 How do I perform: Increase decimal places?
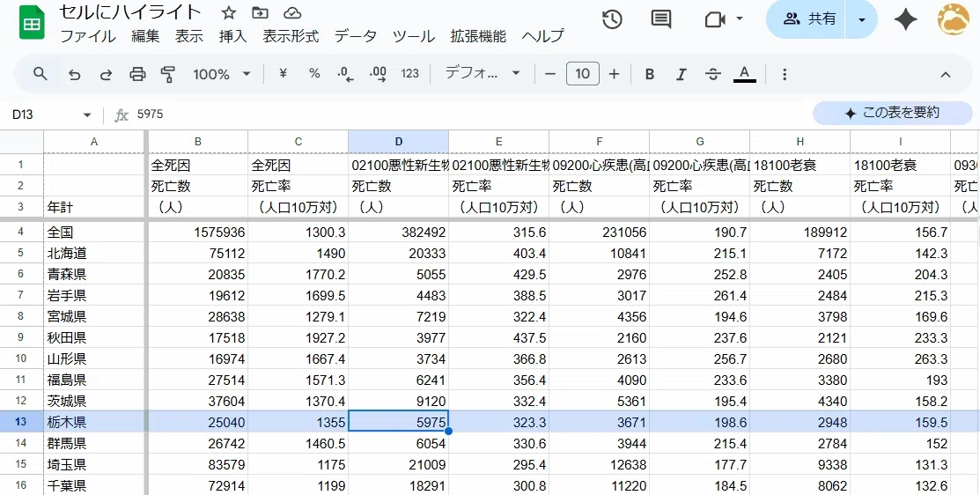(378, 74)
